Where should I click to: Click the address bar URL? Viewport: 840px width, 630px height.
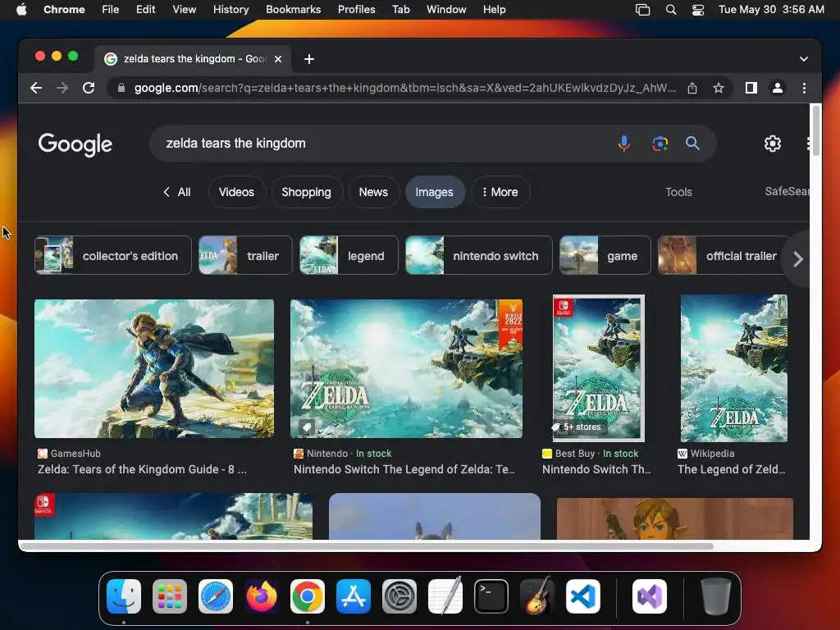coord(405,88)
